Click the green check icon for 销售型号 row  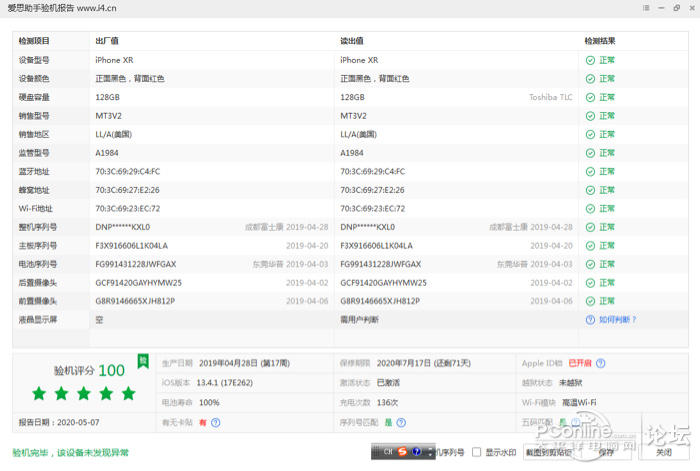click(590, 116)
